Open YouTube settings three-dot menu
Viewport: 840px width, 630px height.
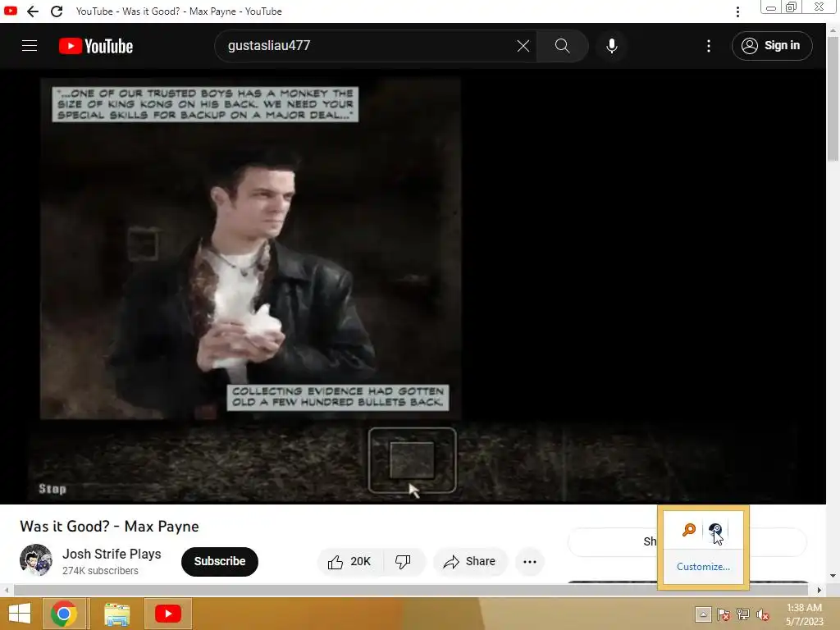point(709,46)
